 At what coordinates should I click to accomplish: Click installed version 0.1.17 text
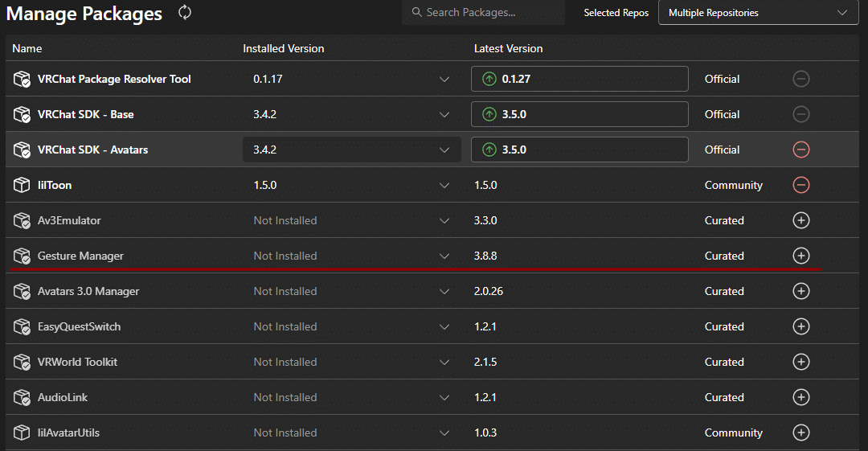tap(268, 79)
